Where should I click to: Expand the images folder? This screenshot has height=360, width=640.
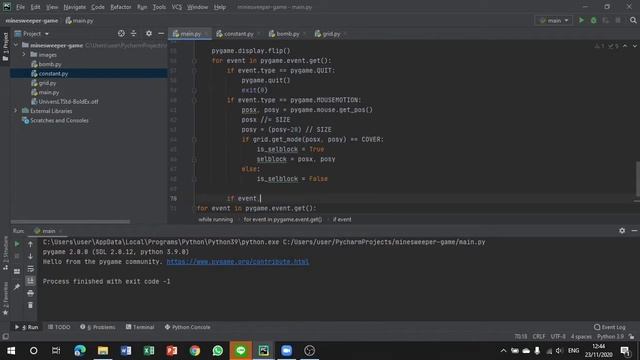tap(24, 55)
